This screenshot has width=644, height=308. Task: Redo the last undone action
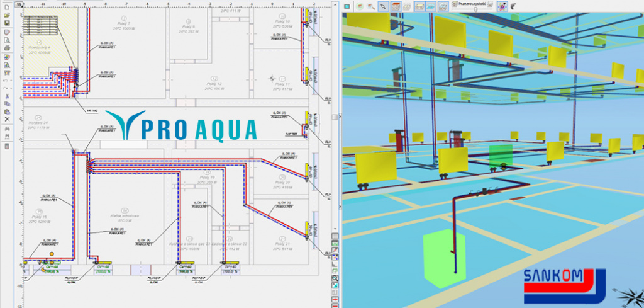(6, 88)
